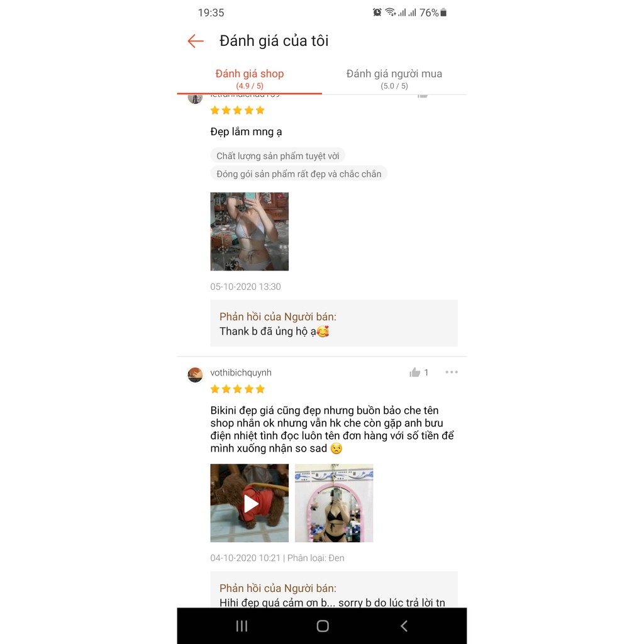Tap alarm icon in status bar
Screen dimensions: 644x644
click(x=377, y=13)
